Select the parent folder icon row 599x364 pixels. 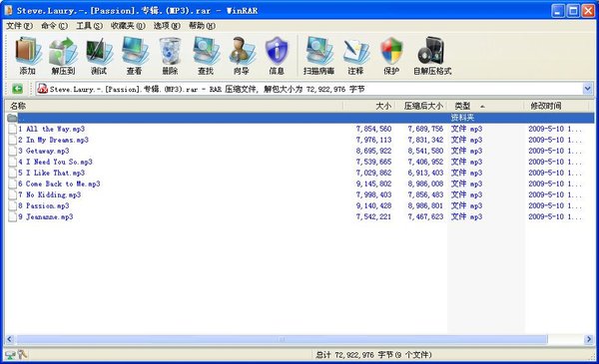12,118
